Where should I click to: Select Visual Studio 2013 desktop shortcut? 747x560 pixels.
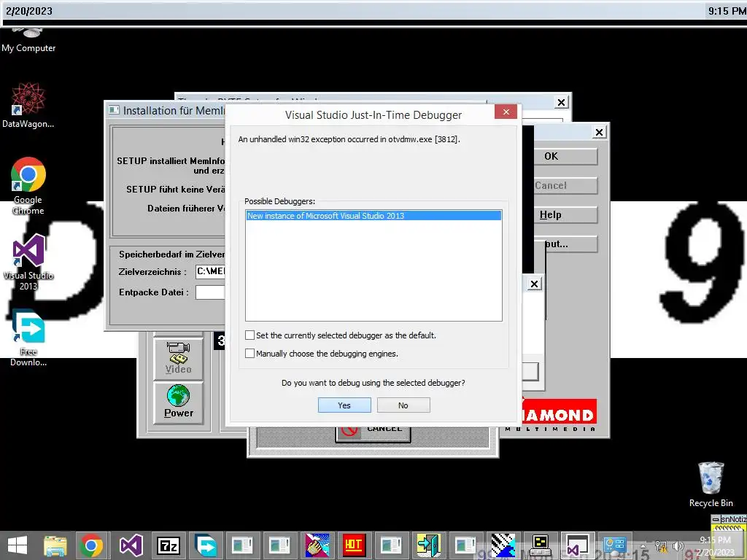pos(28,262)
